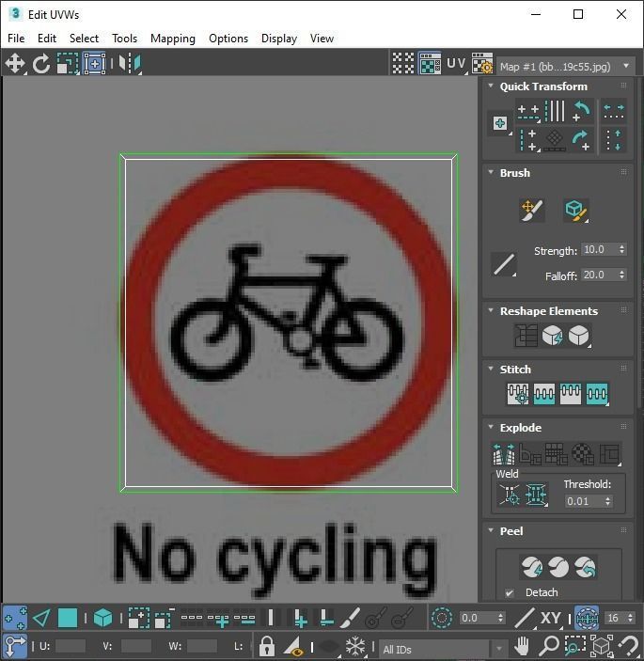Viewport: 644px width, 661px height.
Task: Click the Relax custom icon
Action: [579, 336]
